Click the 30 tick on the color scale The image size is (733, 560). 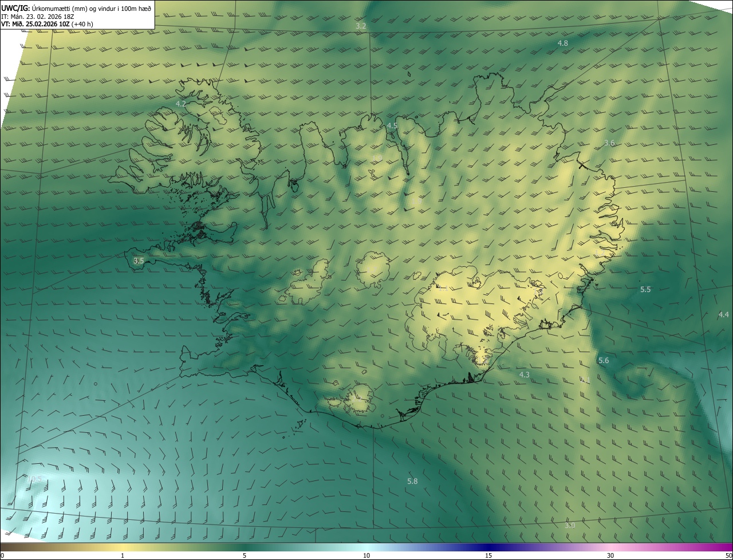coord(610,556)
